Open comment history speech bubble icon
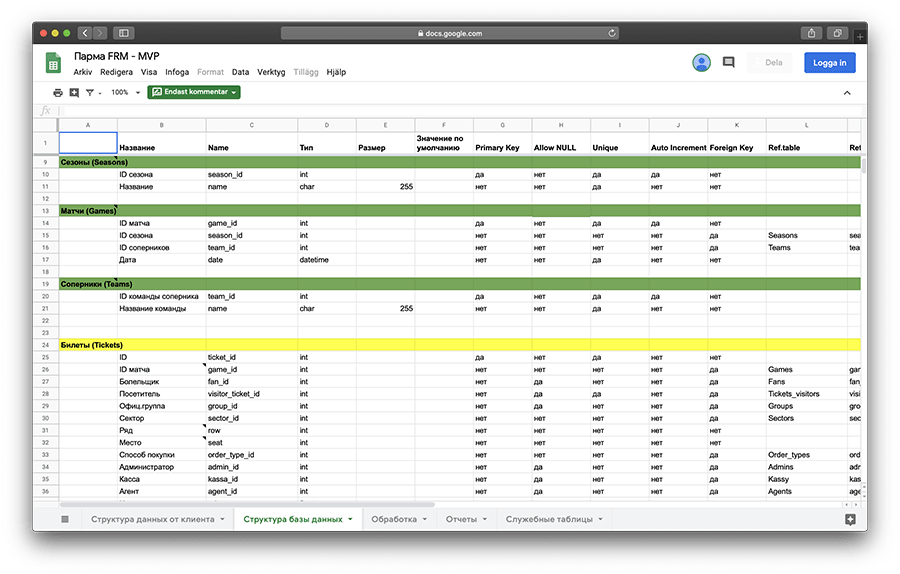 (729, 62)
